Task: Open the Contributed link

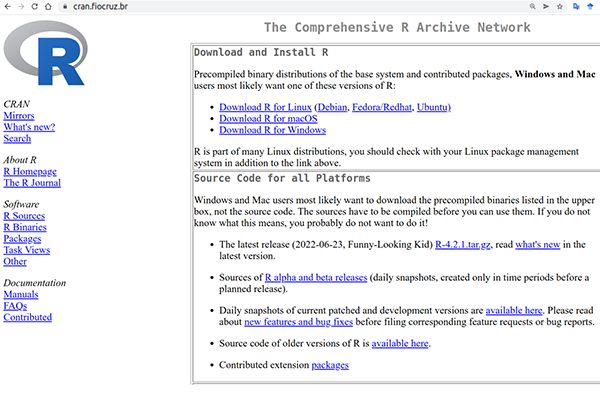Action: 28,318
